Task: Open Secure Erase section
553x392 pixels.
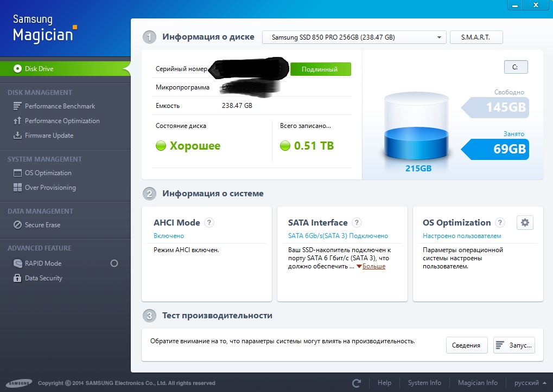Action: coord(42,224)
